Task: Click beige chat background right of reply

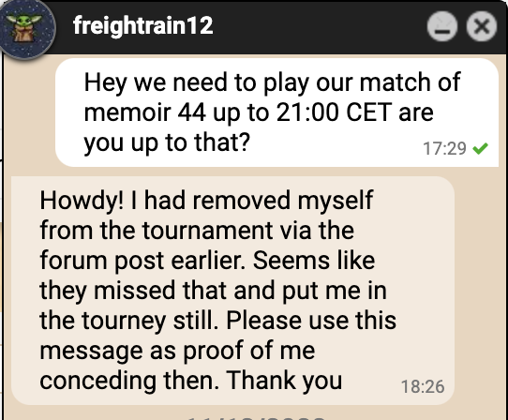Action: pyautogui.click(x=480, y=291)
